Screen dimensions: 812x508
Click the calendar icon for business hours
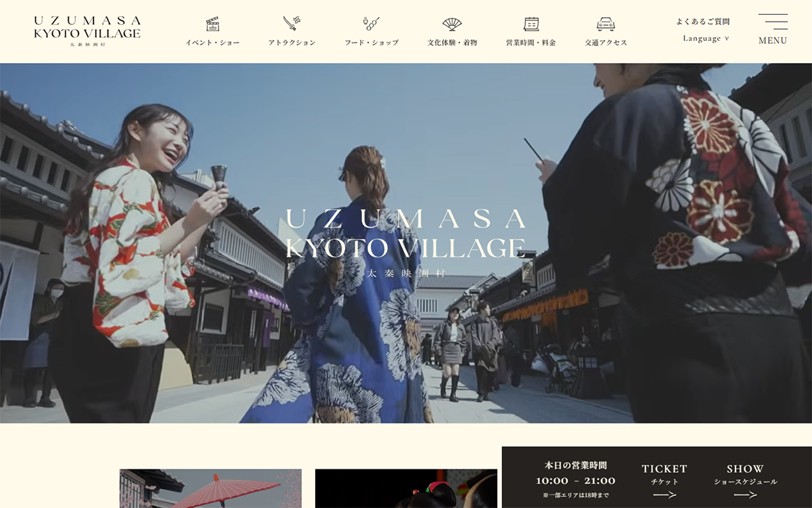point(531,24)
